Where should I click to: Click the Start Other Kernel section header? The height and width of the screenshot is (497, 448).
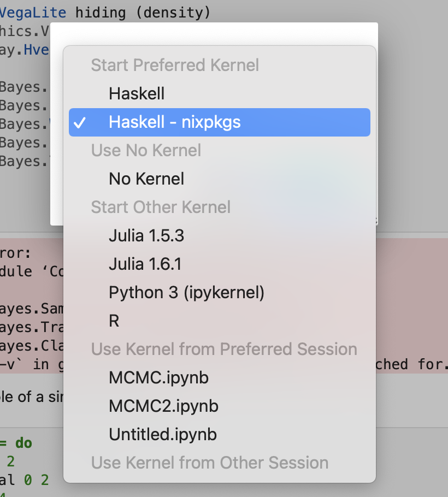tap(160, 207)
